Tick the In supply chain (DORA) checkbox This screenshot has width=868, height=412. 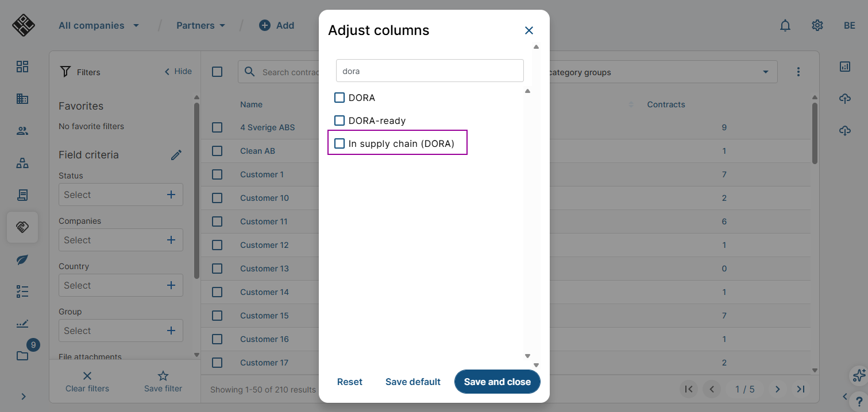(340, 143)
